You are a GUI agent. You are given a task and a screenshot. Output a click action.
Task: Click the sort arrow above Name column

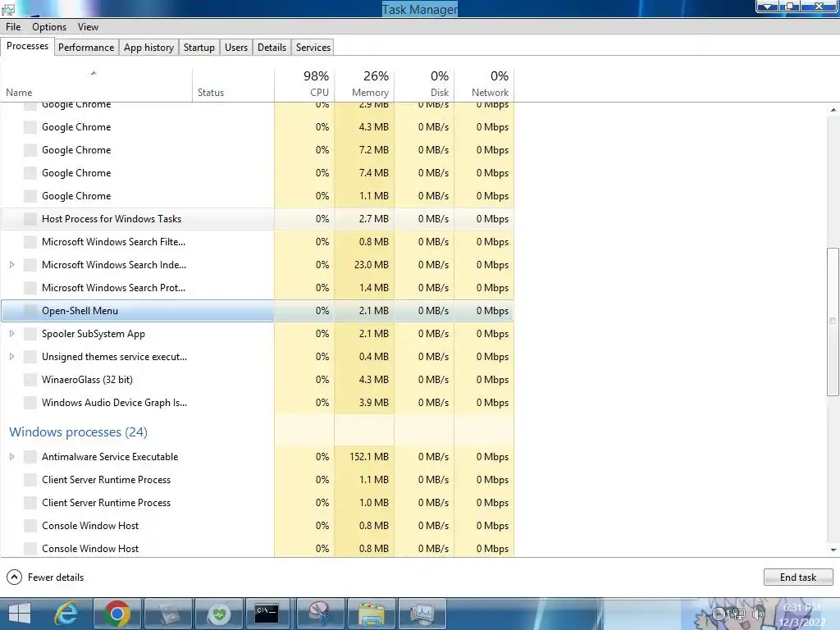pos(94,73)
